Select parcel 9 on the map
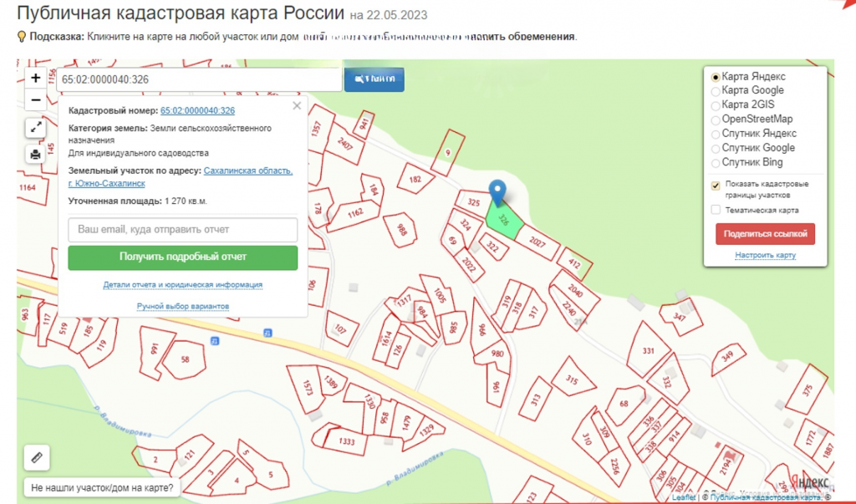This screenshot has width=856, height=504. coord(448,153)
